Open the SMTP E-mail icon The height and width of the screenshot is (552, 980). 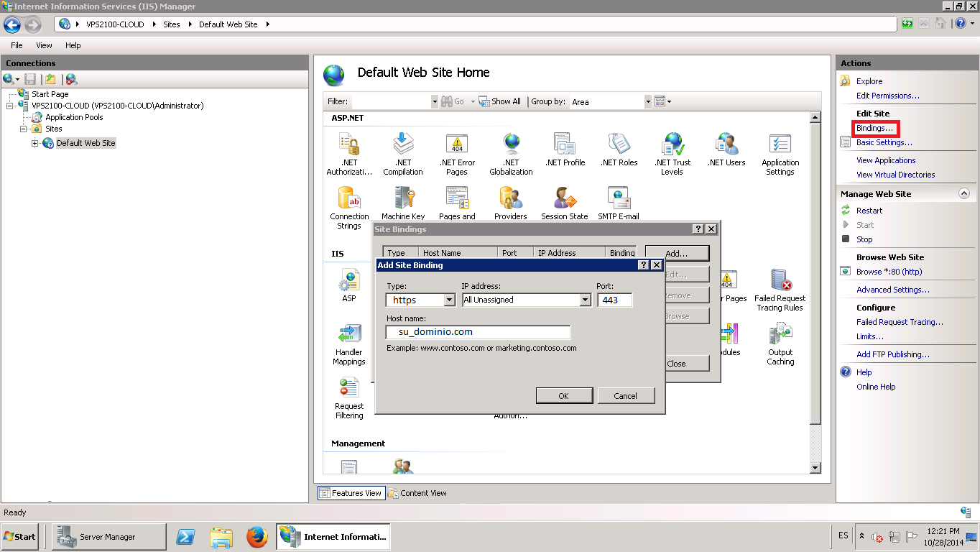pyautogui.click(x=619, y=203)
